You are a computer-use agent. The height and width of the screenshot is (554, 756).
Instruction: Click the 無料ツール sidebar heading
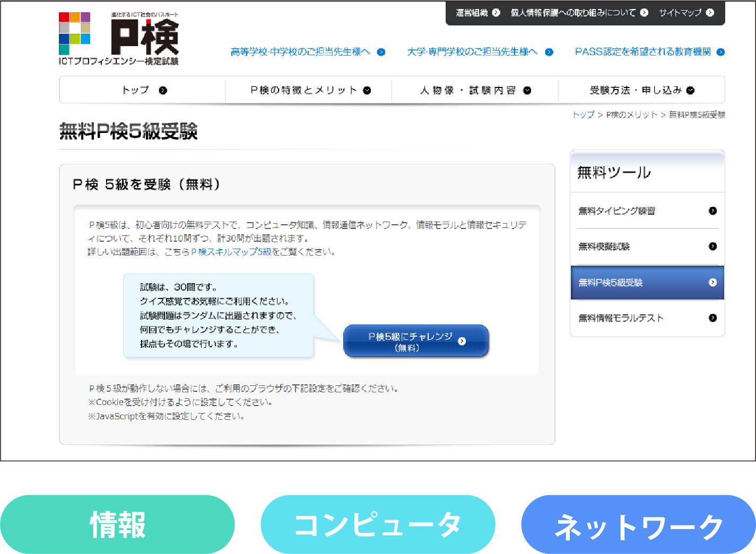click(x=614, y=172)
